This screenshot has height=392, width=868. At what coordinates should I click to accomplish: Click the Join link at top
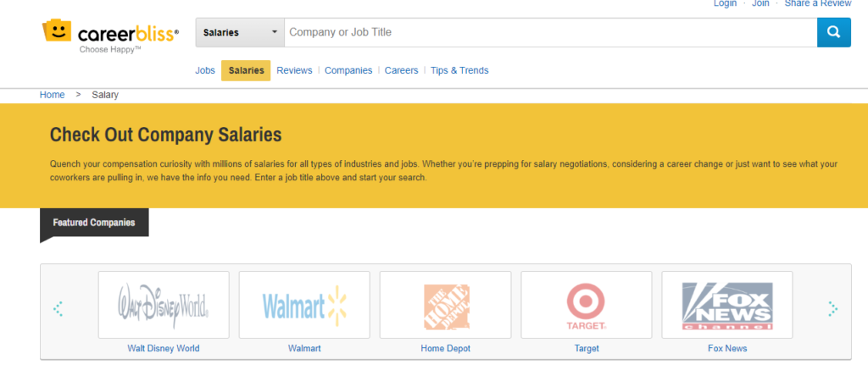pyautogui.click(x=760, y=4)
